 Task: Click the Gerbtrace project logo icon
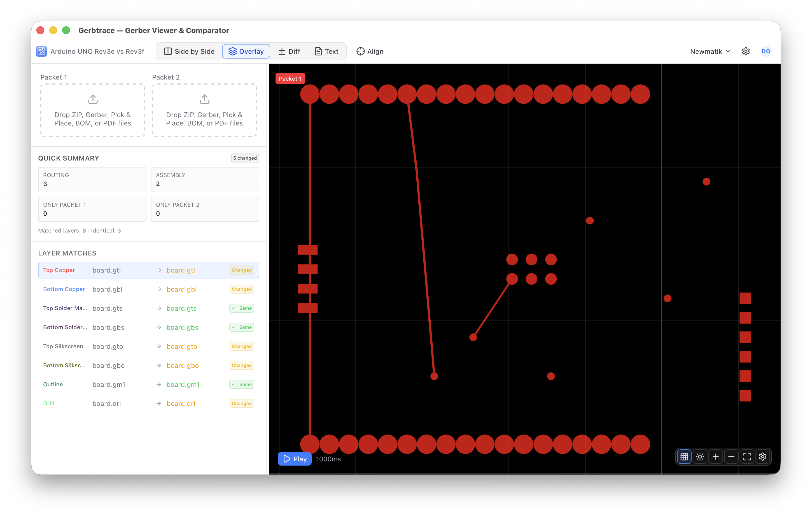click(x=41, y=51)
